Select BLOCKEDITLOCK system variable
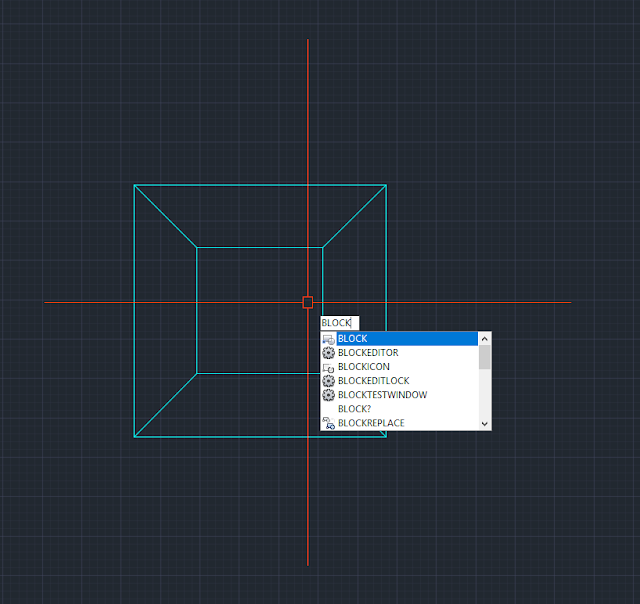640x604 pixels. (400, 381)
